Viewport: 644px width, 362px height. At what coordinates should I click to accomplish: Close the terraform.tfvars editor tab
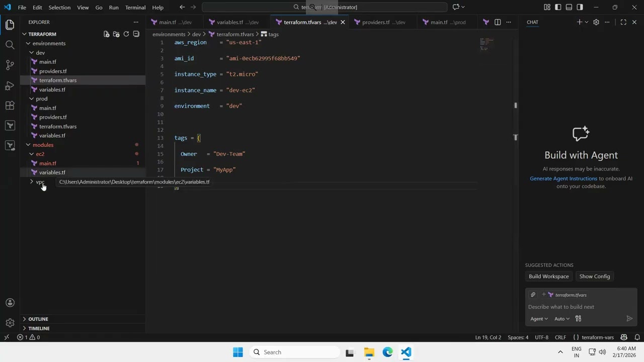(x=343, y=22)
